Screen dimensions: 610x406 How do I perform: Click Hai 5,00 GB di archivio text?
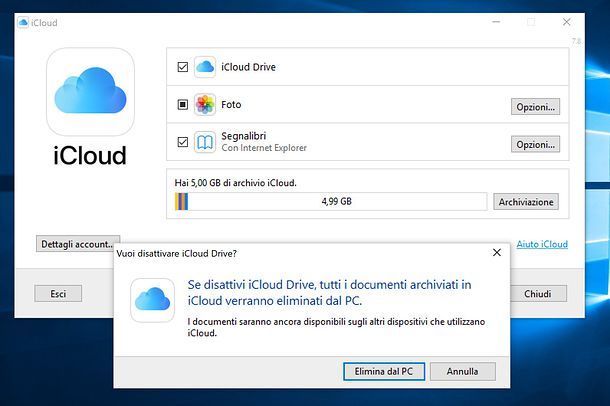[x=235, y=183]
